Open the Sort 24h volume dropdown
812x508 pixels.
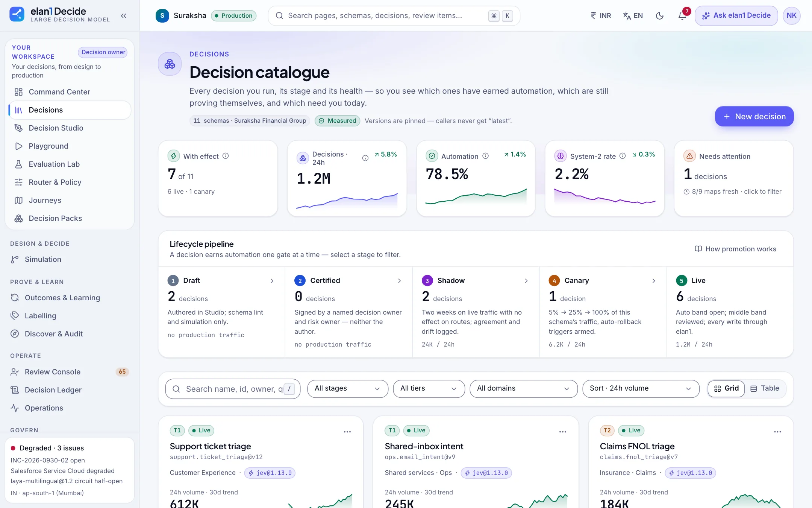coord(641,389)
